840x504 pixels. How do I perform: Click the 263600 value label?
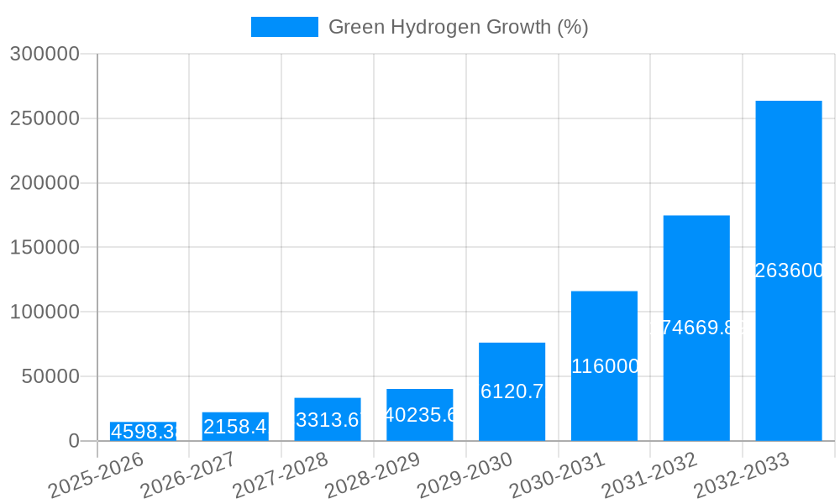pyautogui.click(x=788, y=270)
